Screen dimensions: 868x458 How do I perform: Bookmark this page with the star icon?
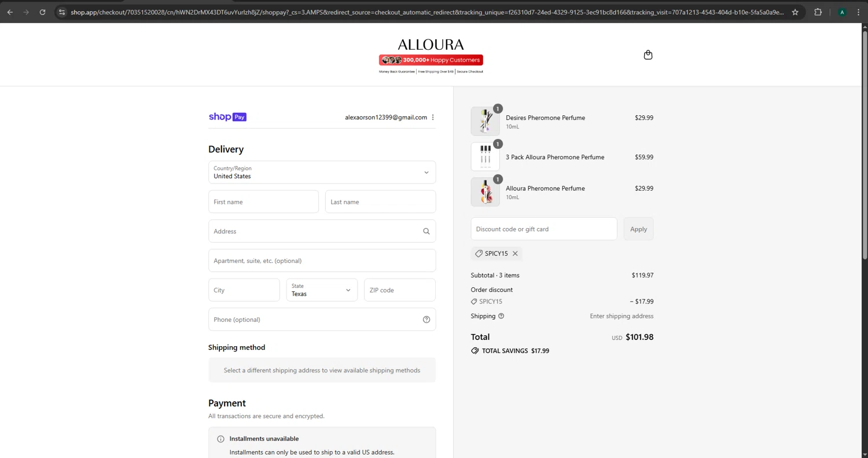(795, 12)
